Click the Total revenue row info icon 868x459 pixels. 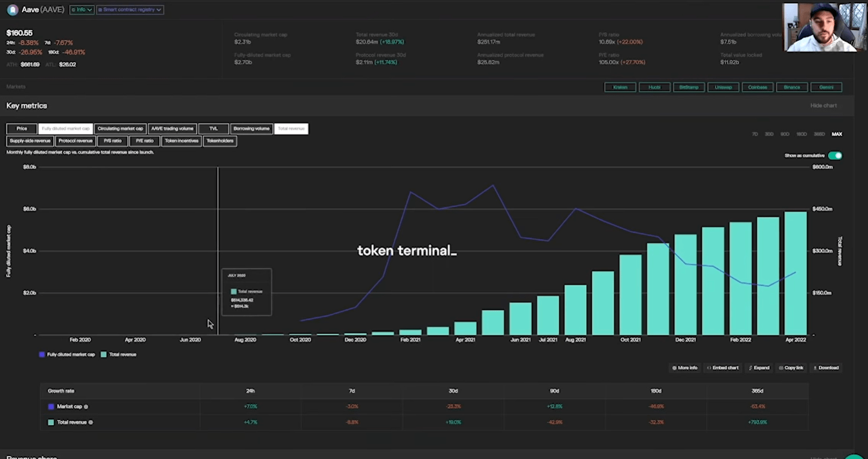point(91,423)
